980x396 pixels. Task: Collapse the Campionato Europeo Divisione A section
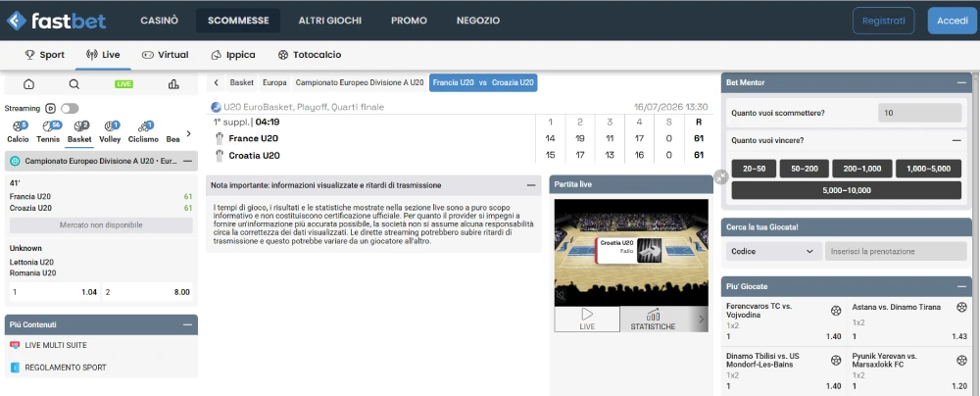187,161
